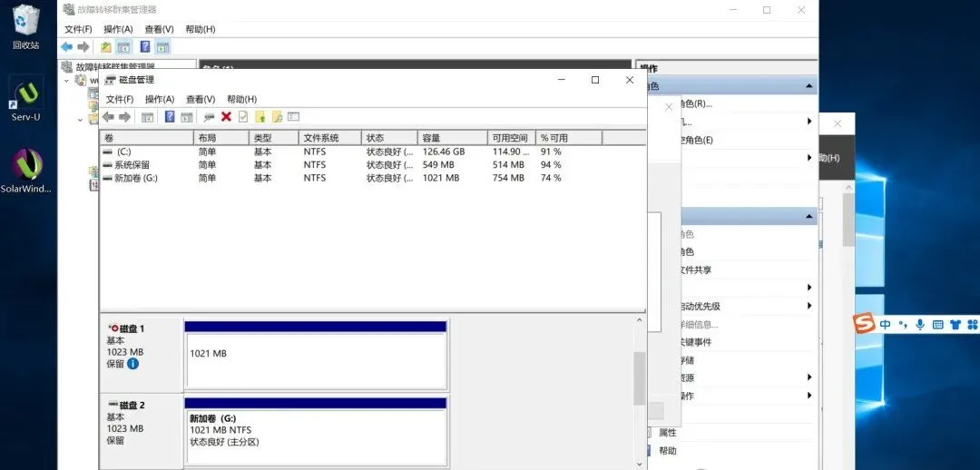Select the SolarWinds desktop shortcut
Screen dimensions: 980x470
tap(25, 171)
